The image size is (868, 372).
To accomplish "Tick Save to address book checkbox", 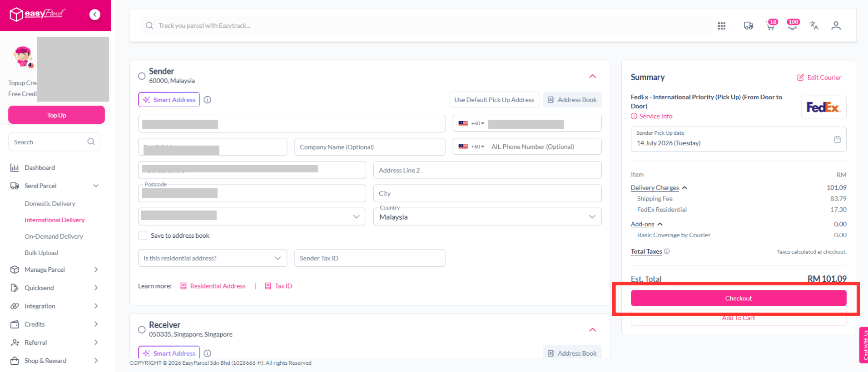I will tap(143, 235).
